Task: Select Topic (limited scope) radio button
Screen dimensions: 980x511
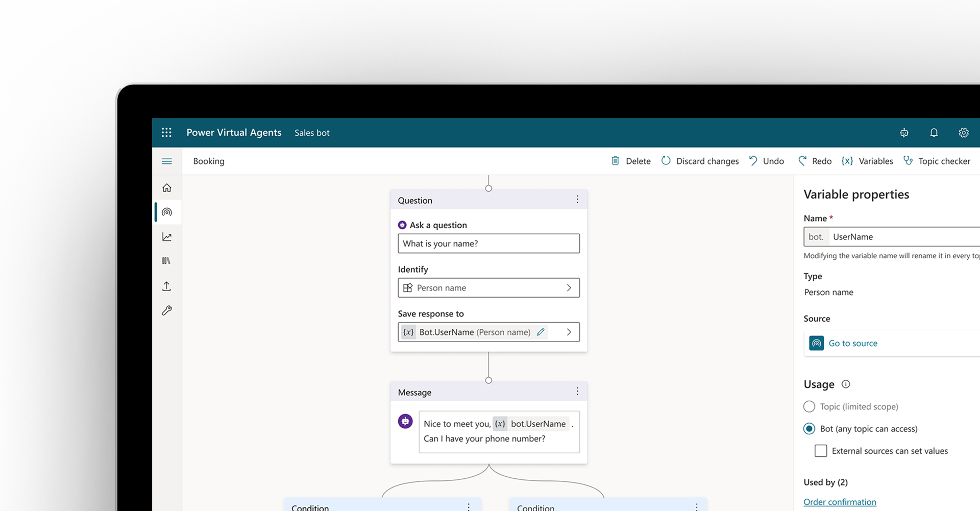Action: point(809,407)
